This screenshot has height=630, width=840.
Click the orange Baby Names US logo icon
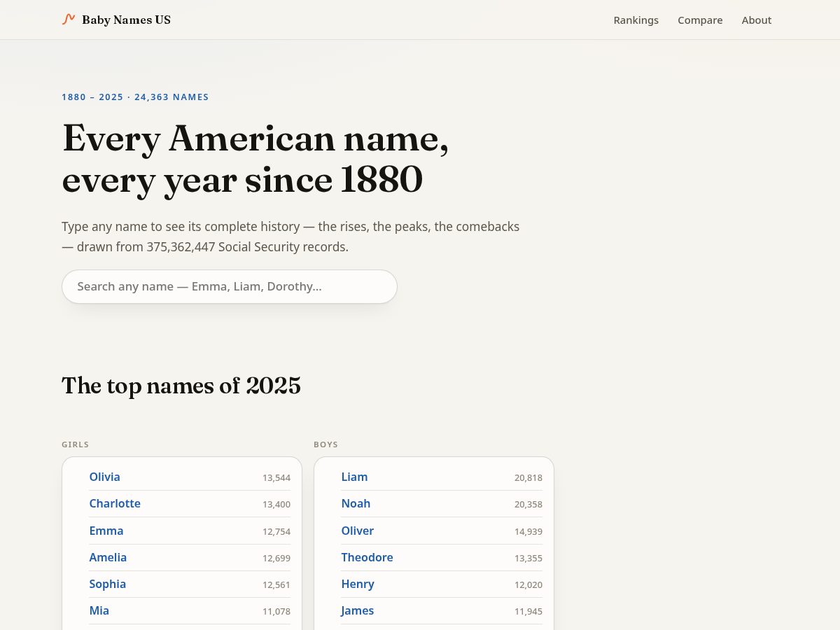point(69,20)
